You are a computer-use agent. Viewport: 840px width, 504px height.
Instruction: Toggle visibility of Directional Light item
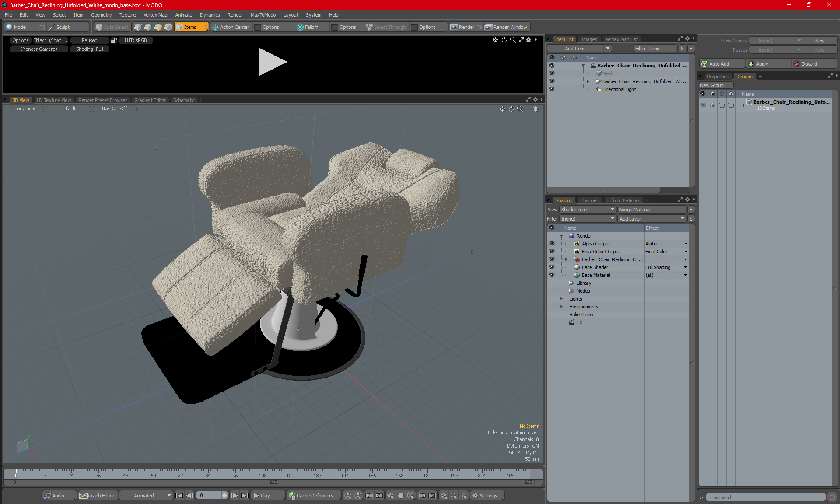click(552, 89)
